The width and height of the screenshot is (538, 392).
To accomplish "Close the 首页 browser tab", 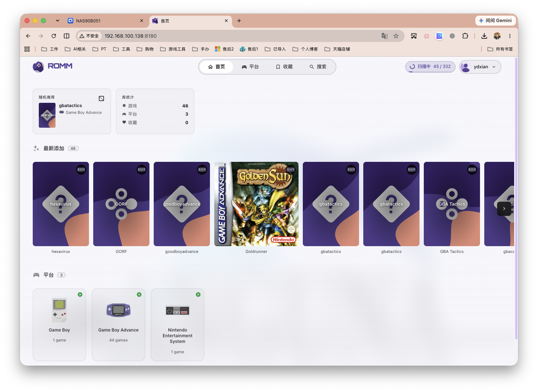I will coord(226,21).
